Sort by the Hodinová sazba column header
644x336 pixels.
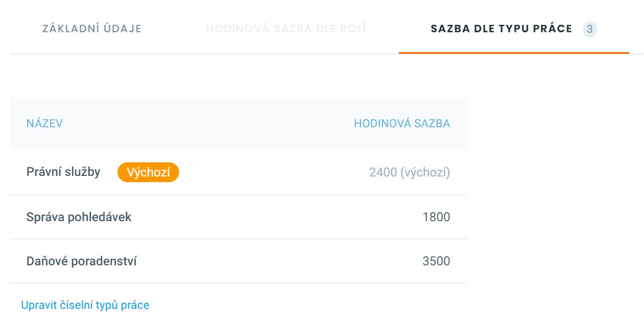click(402, 123)
